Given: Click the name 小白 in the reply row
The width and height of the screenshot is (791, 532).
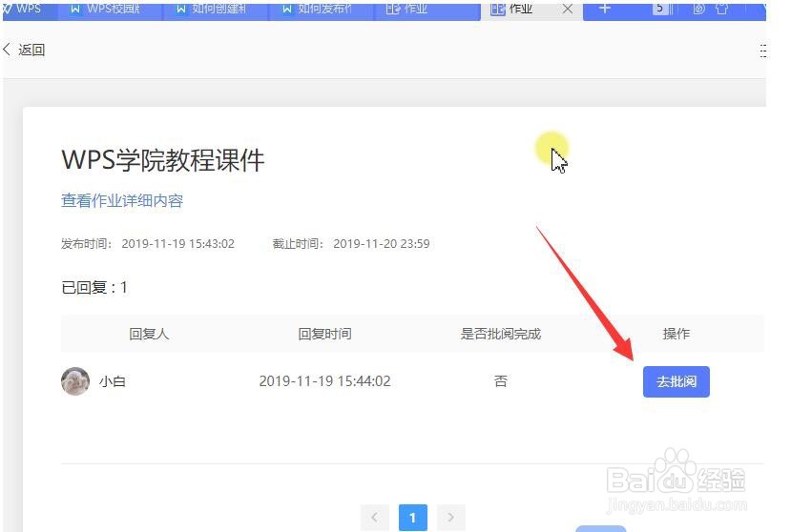Looking at the screenshot, I should click(x=112, y=381).
